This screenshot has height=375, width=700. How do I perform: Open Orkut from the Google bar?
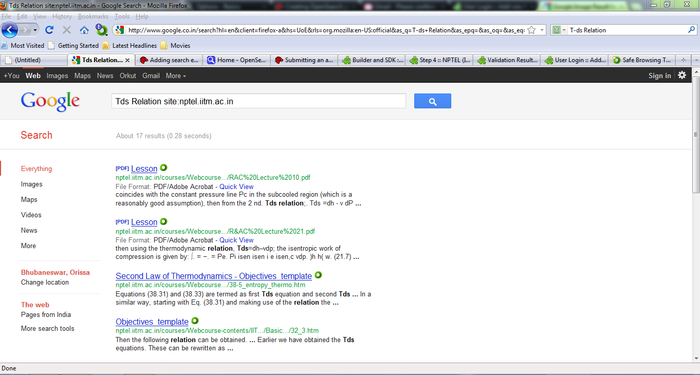(x=128, y=75)
